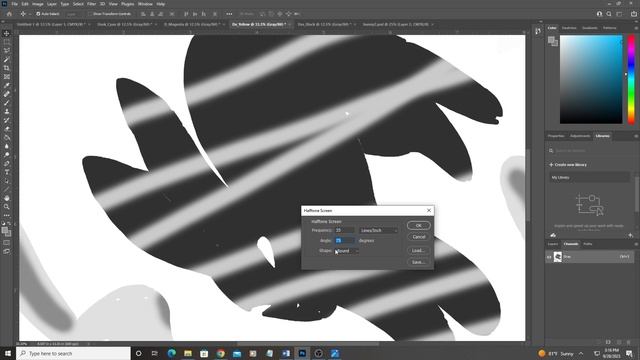Image resolution: width=640 pixels, height=360 pixels.
Task: Select the Blur tool
Action: (x=7, y=146)
